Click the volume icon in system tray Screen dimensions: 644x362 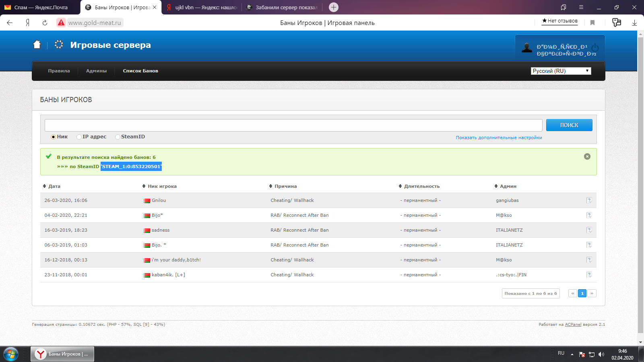(601, 354)
